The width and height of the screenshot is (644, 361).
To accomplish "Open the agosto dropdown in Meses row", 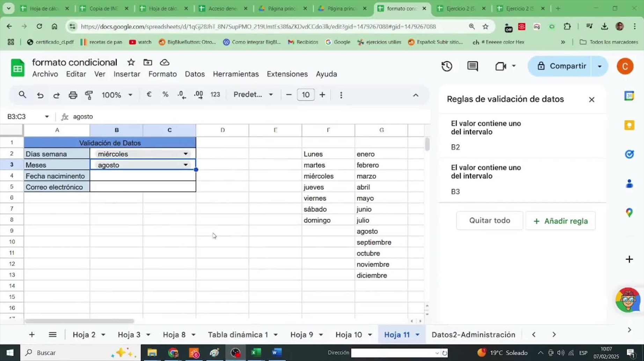I will coord(185,165).
